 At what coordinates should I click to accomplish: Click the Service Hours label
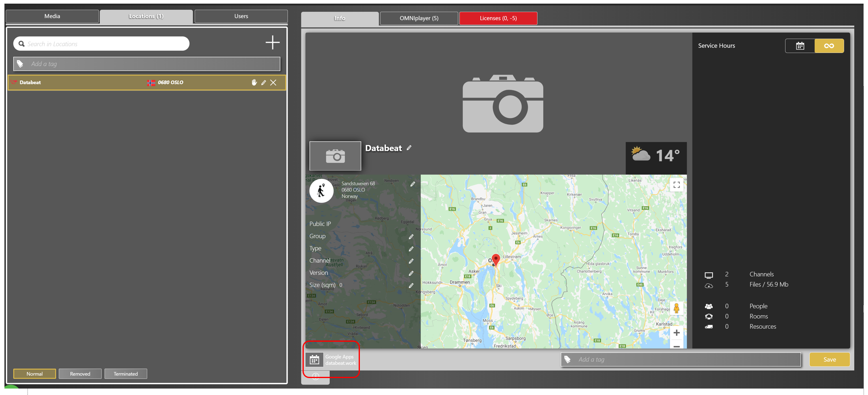(x=717, y=46)
